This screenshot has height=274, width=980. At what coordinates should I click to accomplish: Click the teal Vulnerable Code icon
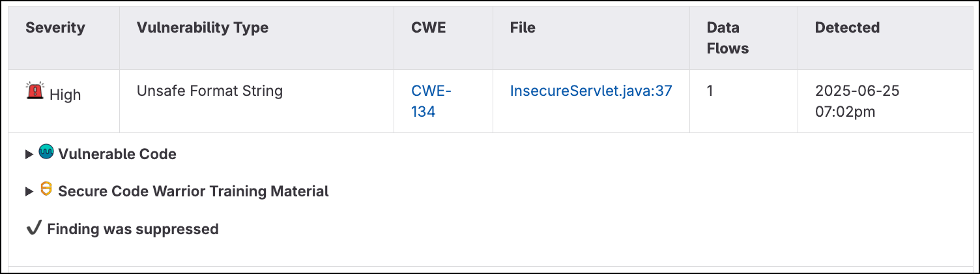tap(46, 153)
